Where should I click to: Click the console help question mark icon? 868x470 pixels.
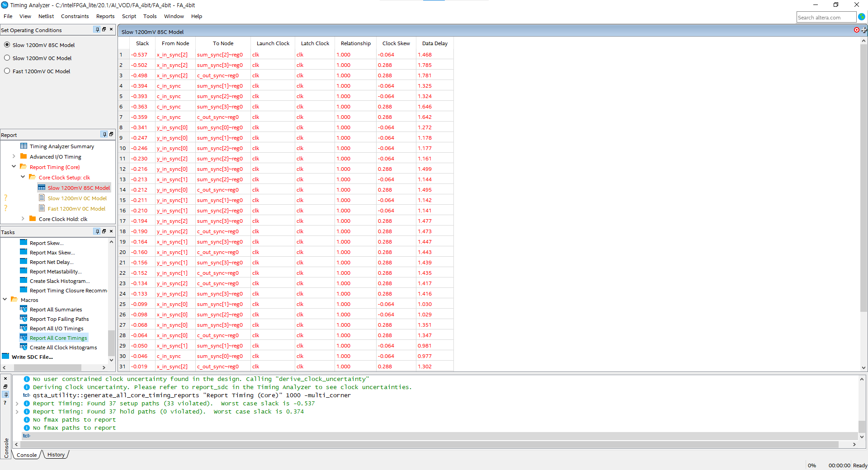[5, 403]
